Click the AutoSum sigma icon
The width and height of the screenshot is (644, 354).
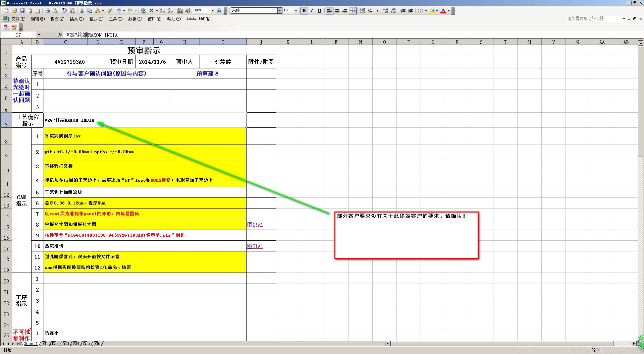[x=151, y=11]
